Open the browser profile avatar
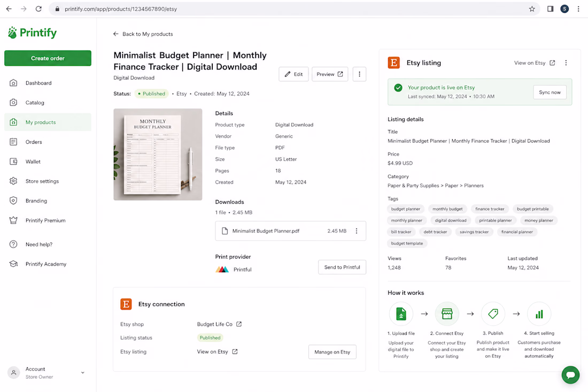Image resolution: width=588 pixels, height=392 pixels. 564,9
